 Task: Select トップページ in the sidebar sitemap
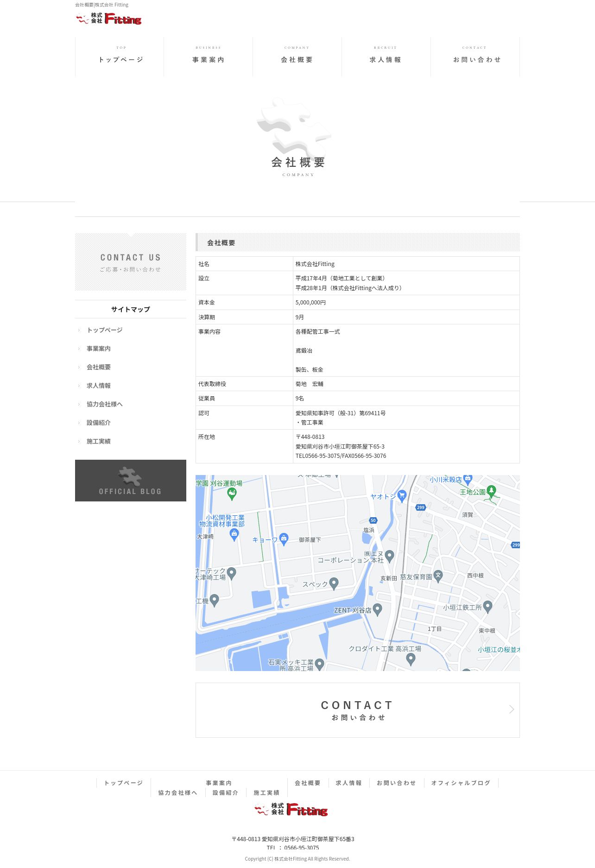105,330
